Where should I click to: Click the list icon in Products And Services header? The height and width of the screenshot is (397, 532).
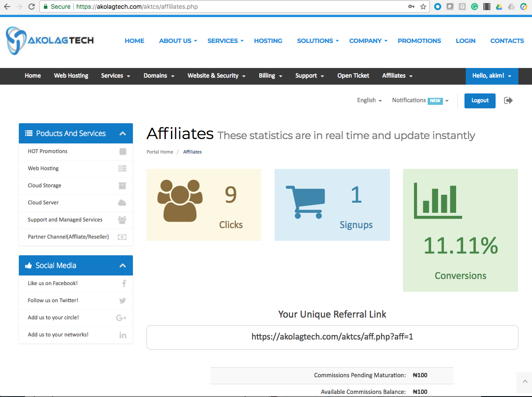(x=29, y=133)
